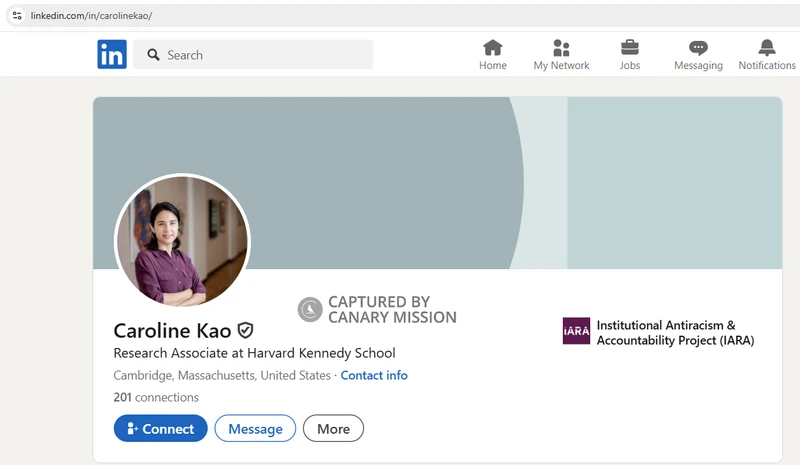This screenshot has height=465, width=800.
Task: Click the location Cambridge, Massachusetts, United States
Action: (x=222, y=375)
